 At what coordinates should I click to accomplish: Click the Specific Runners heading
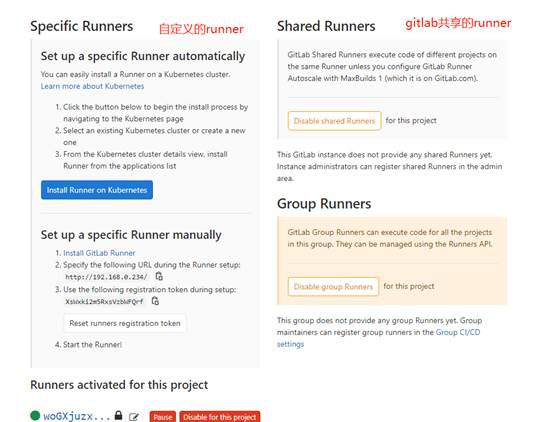[82, 26]
